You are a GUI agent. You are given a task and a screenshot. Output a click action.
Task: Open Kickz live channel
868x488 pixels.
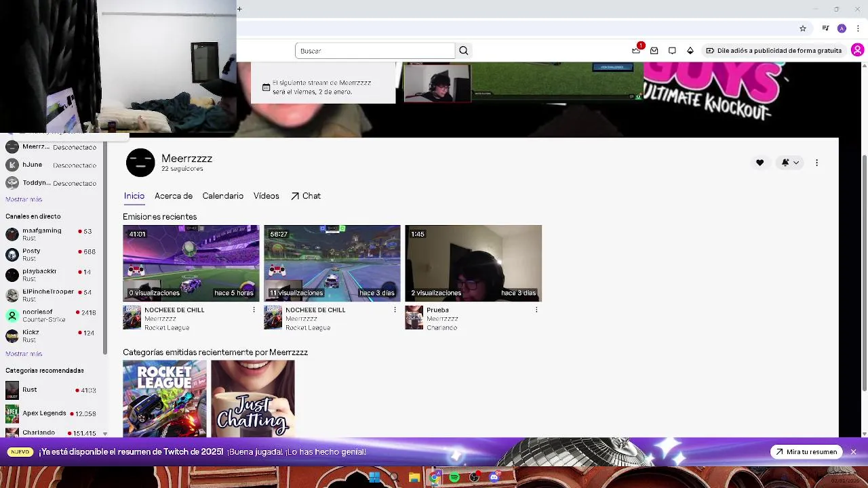tap(52, 336)
